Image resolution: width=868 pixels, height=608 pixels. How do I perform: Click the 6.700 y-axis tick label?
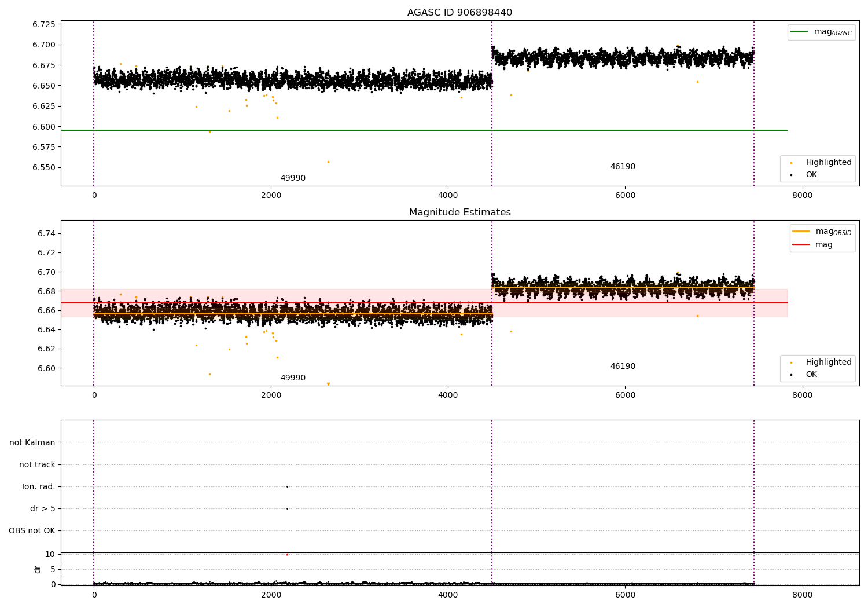[x=44, y=45]
